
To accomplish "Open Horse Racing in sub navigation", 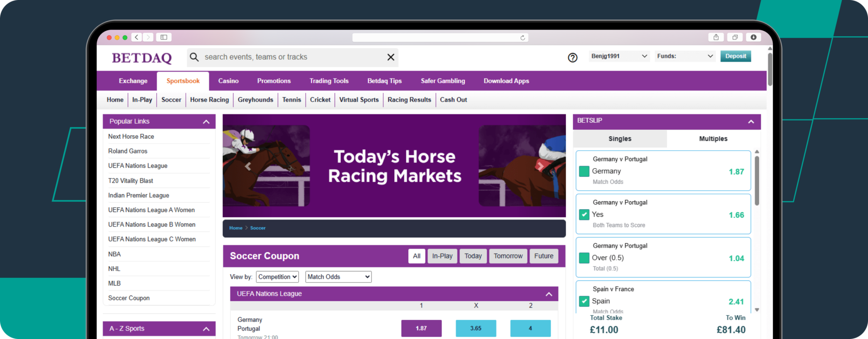I will pyautogui.click(x=209, y=100).
